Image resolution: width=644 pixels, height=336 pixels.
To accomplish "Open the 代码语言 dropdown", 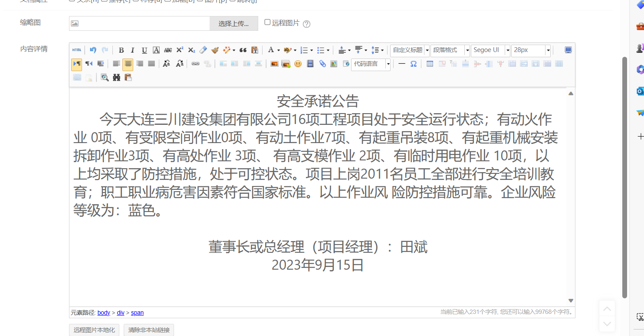I will [x=371, y=64].
